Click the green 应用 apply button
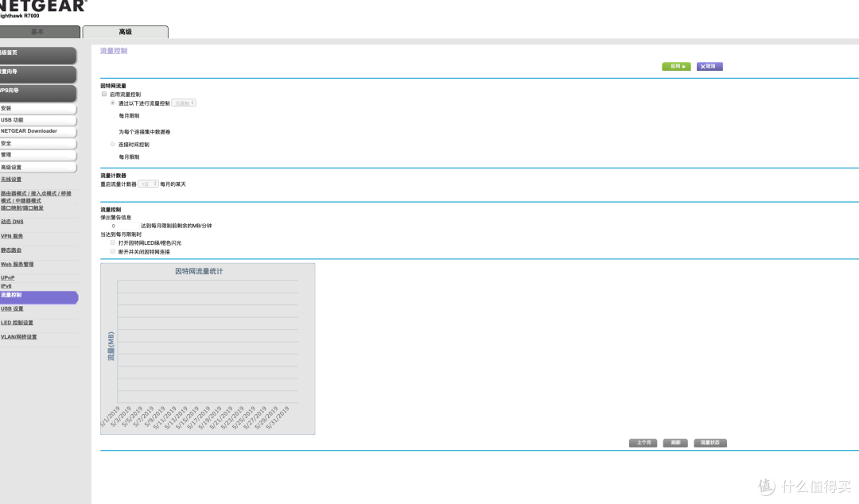This screenshot has height=504, width=859. 677,66
